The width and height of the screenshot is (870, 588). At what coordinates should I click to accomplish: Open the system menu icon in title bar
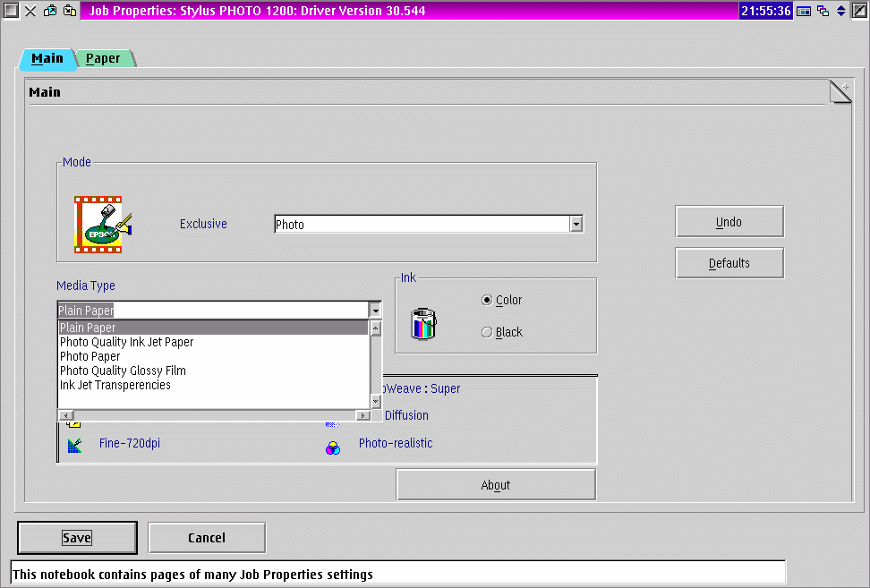tap(11, 11)
